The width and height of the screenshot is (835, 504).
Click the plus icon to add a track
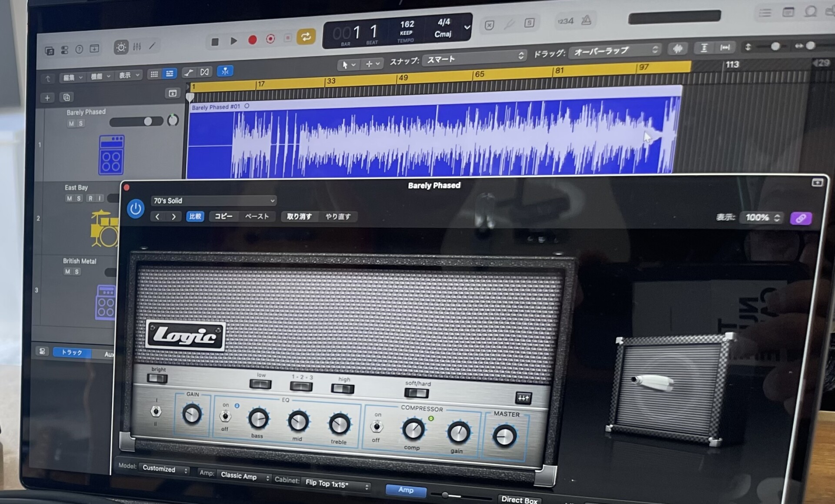pos(47,98)
